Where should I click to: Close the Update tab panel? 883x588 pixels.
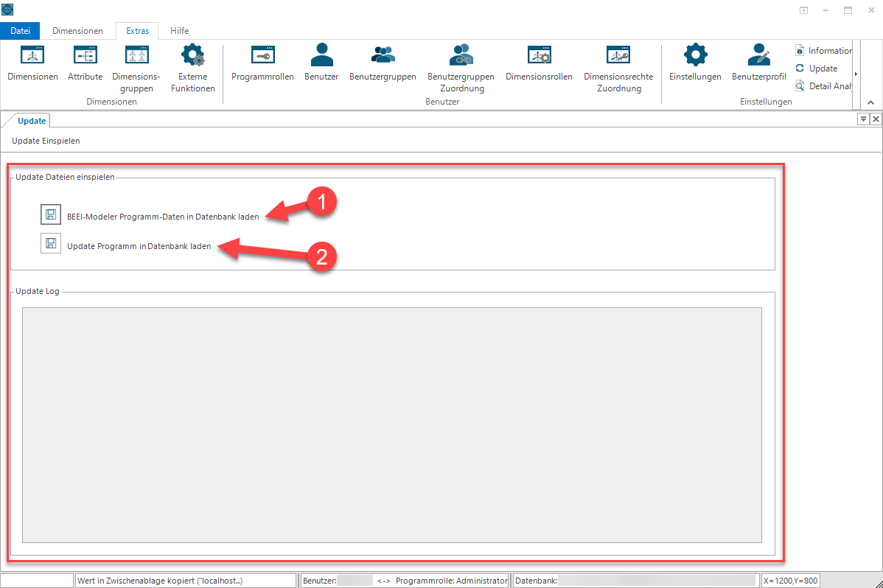click(876, 119)
